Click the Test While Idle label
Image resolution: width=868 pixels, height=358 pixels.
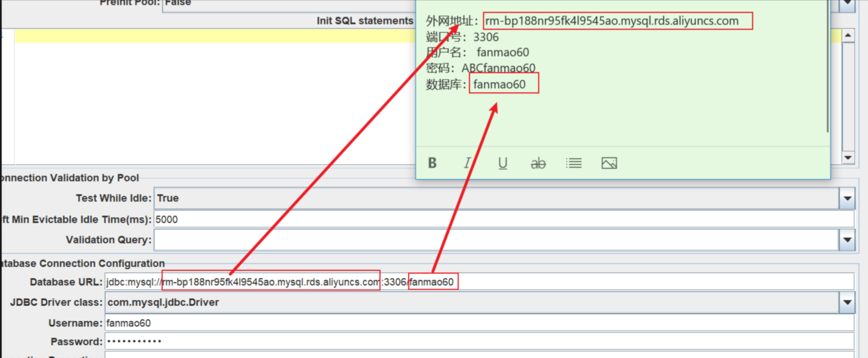114,198
